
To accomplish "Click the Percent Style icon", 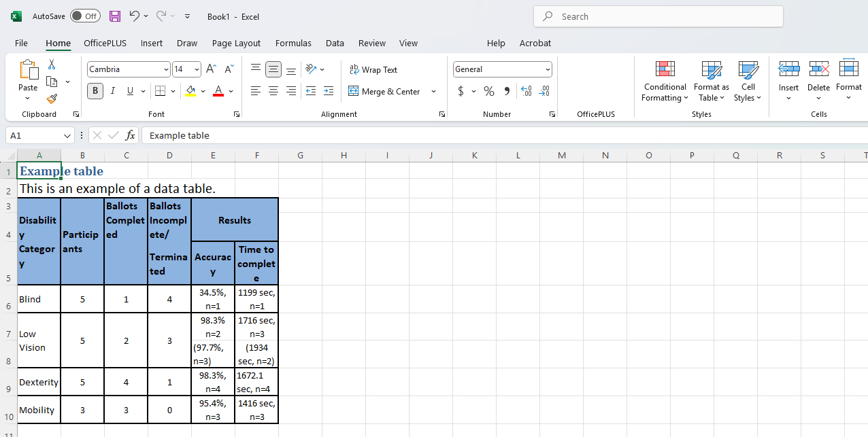I will [489, 91].
